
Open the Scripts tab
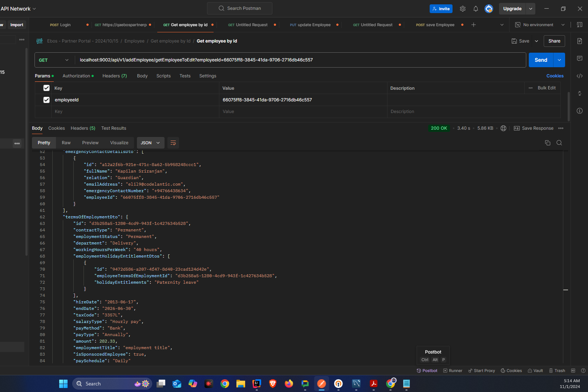coord(163,76)
